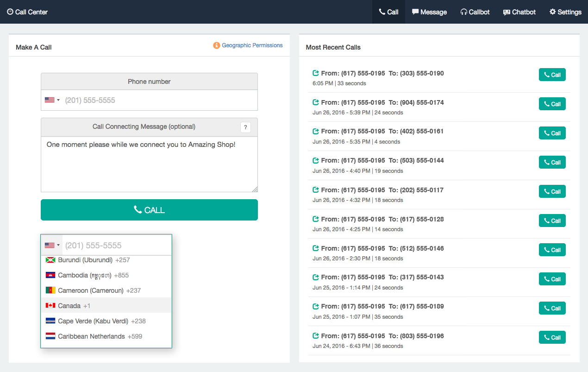This screenshot has width=588, height=372.
Task: Click the Message speech bubble icon
Action: (x=415, y=12)
